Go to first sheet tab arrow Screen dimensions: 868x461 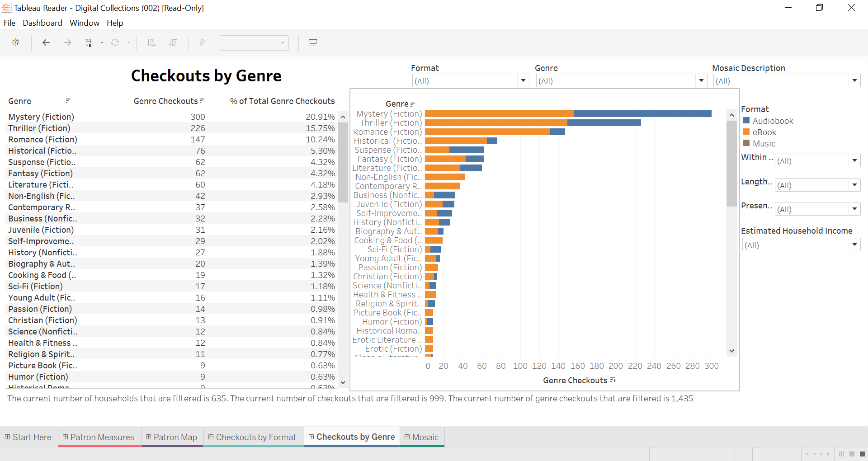click(807, 454)
